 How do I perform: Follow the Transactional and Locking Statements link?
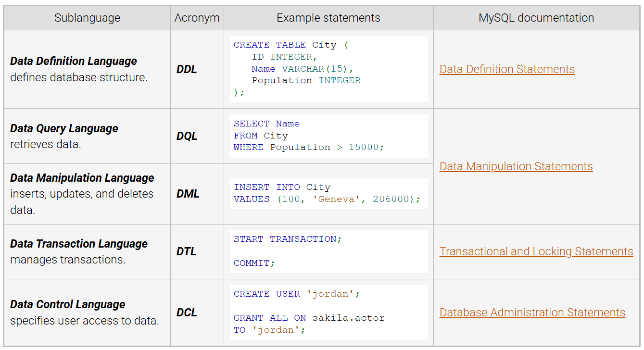pos(536,251)
